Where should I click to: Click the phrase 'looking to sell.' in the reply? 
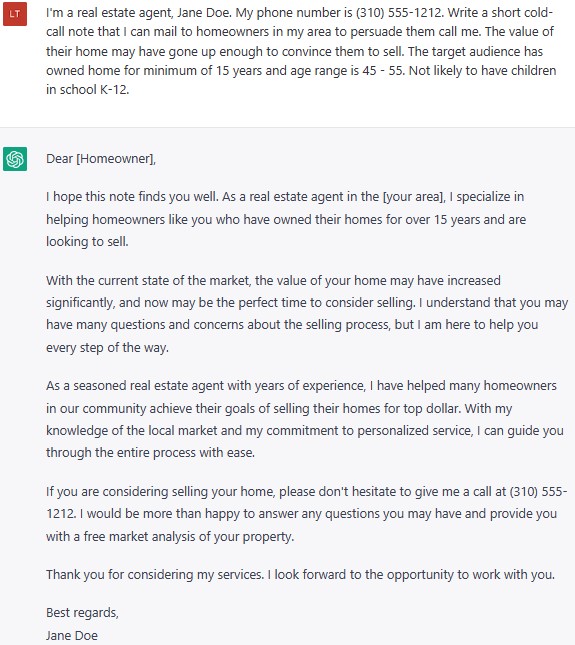point(87,241)
